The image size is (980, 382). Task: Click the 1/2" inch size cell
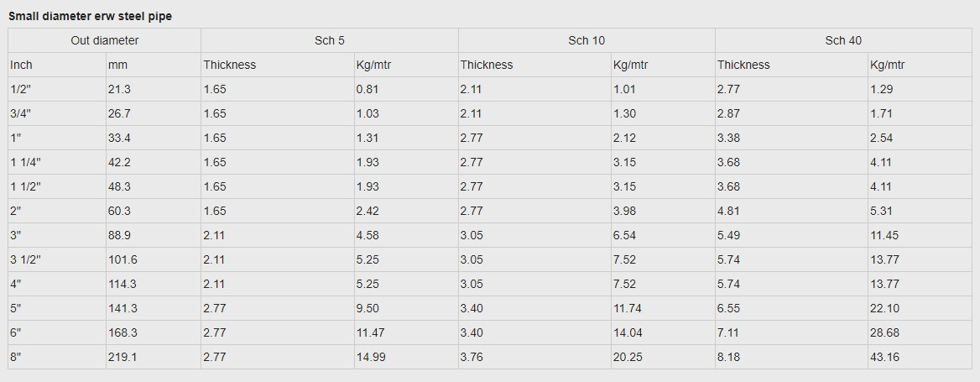point(57,89)
